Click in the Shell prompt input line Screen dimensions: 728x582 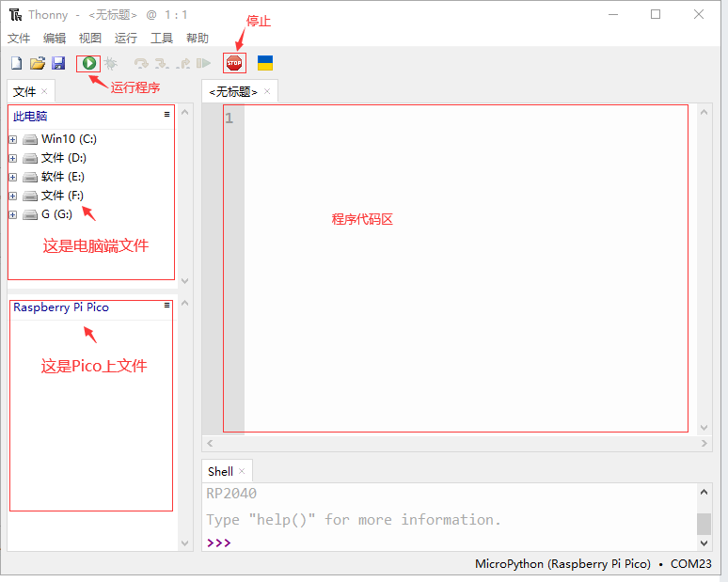pos(451,543)
